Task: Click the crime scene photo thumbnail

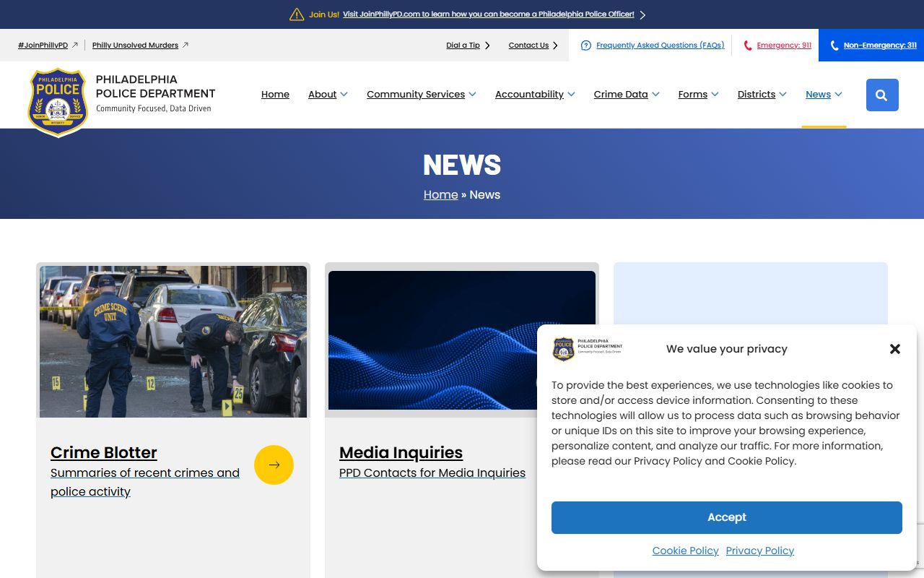Action: (173, 342)
